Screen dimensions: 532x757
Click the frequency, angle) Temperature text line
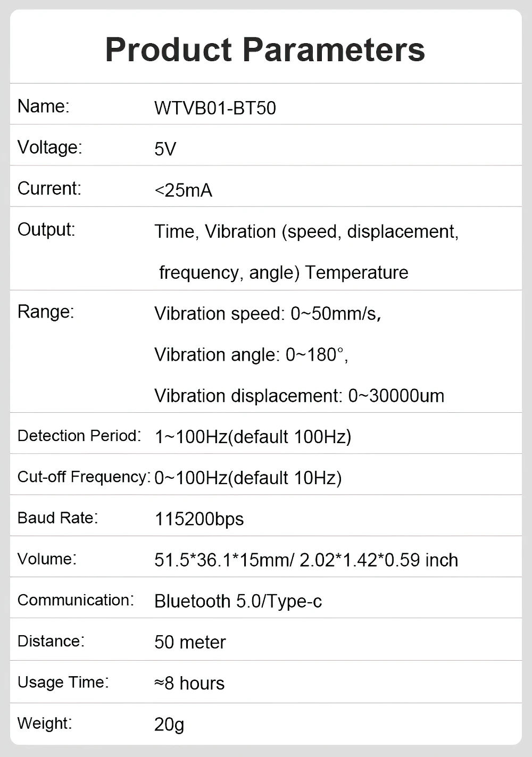pos(284,272)
